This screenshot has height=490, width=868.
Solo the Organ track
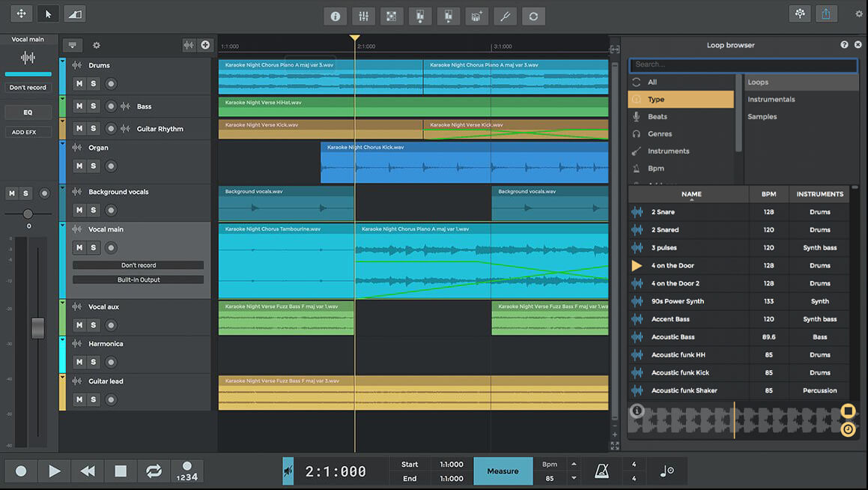tap(93, 166)
